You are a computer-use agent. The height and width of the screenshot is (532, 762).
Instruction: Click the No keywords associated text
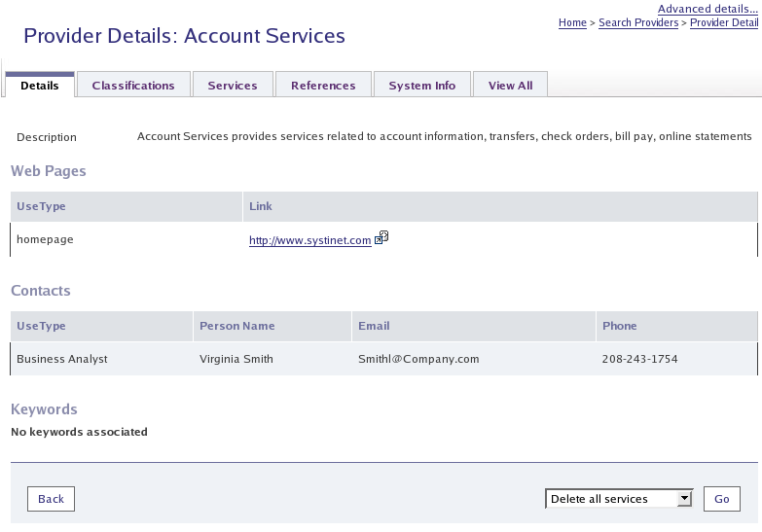pyautogui.click(x=79, y=432)
